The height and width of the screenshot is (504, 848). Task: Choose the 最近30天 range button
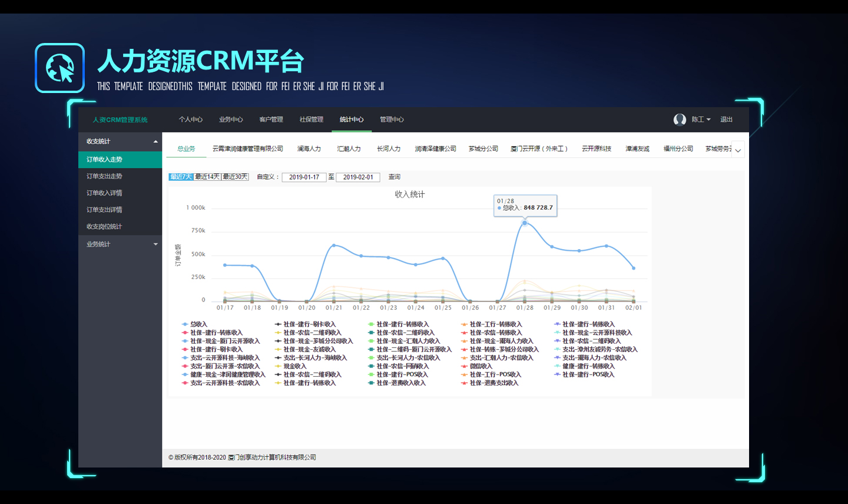235,177
